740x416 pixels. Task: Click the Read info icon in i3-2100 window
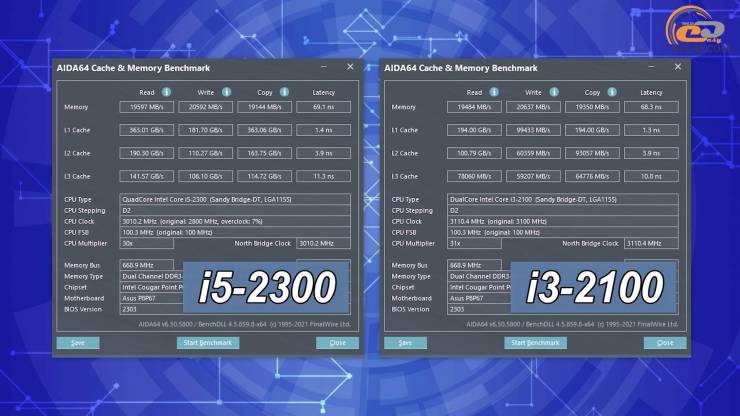click(494, 92)
